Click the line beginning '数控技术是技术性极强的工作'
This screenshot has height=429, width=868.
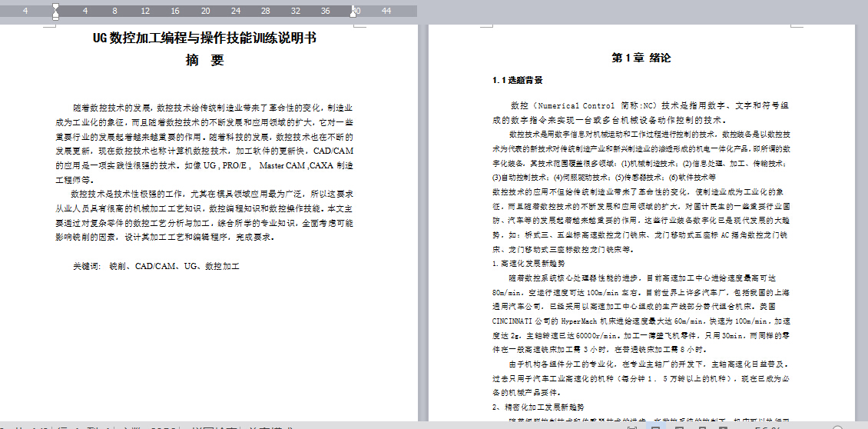coord(213,194)
